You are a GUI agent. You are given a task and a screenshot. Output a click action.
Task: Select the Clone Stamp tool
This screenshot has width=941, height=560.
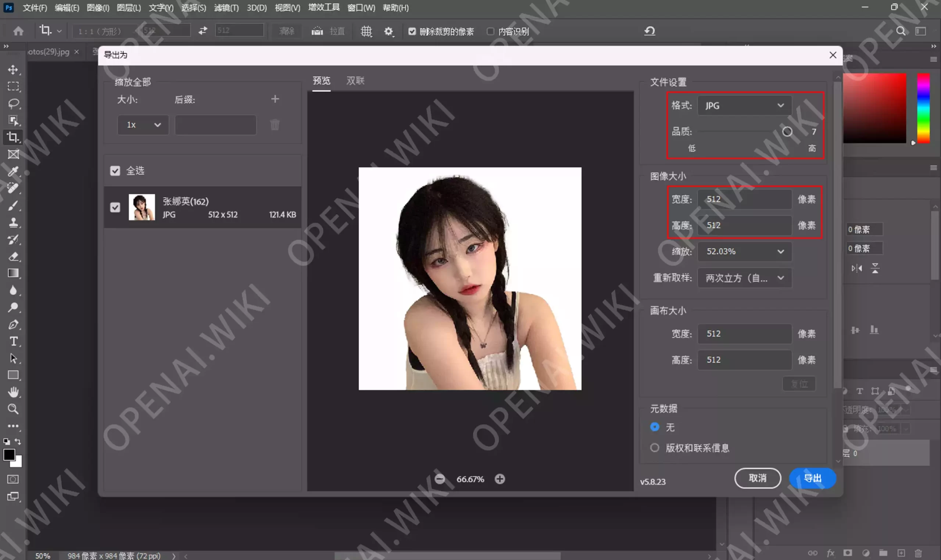[x=13, y=222]
